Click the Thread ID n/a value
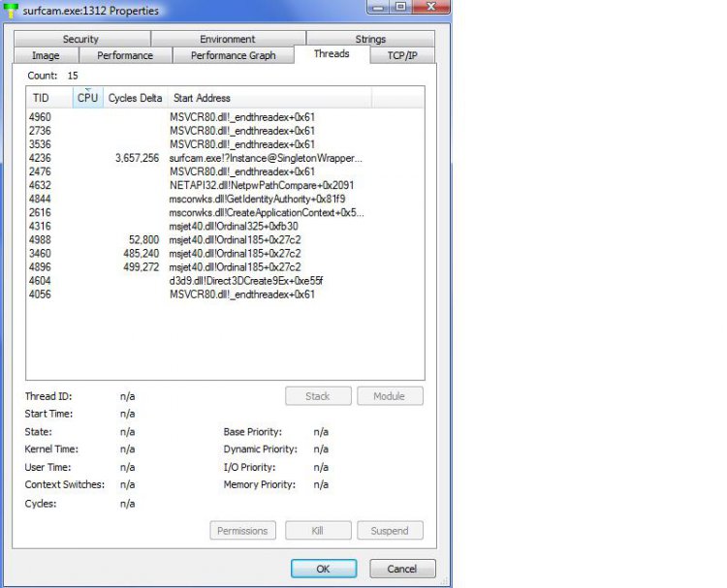The height and width of the screenshot is (588, 727). point(128,396)
